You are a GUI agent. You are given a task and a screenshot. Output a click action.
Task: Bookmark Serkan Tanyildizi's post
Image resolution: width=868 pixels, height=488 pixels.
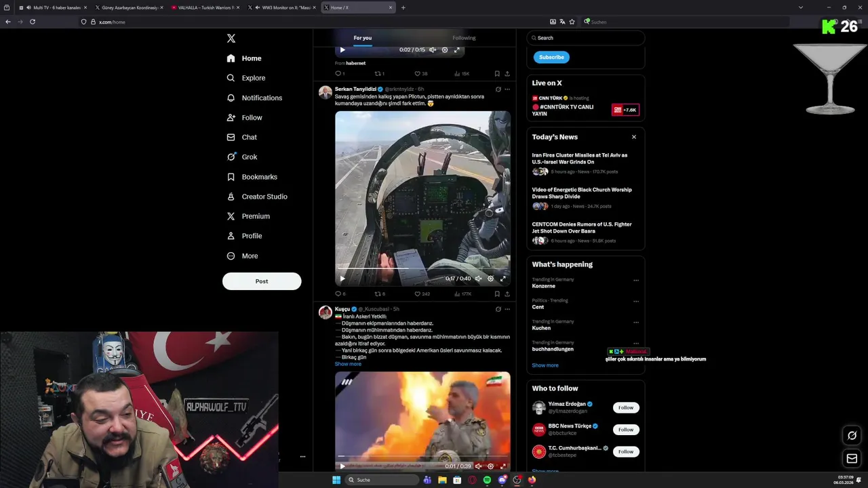point(497,294)
